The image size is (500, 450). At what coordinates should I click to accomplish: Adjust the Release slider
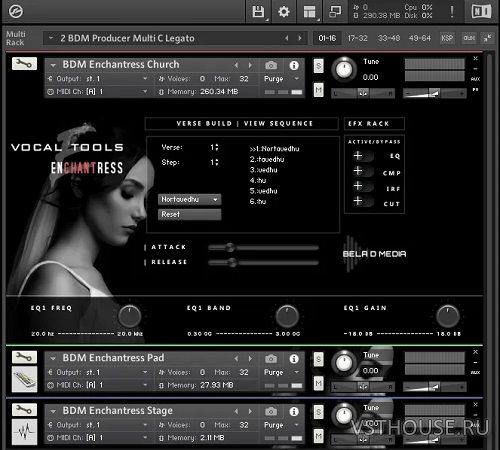coord(263,263)
